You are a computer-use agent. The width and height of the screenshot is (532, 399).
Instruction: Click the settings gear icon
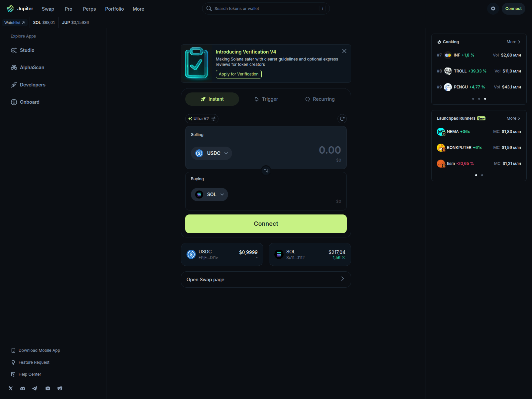point(493,9)
